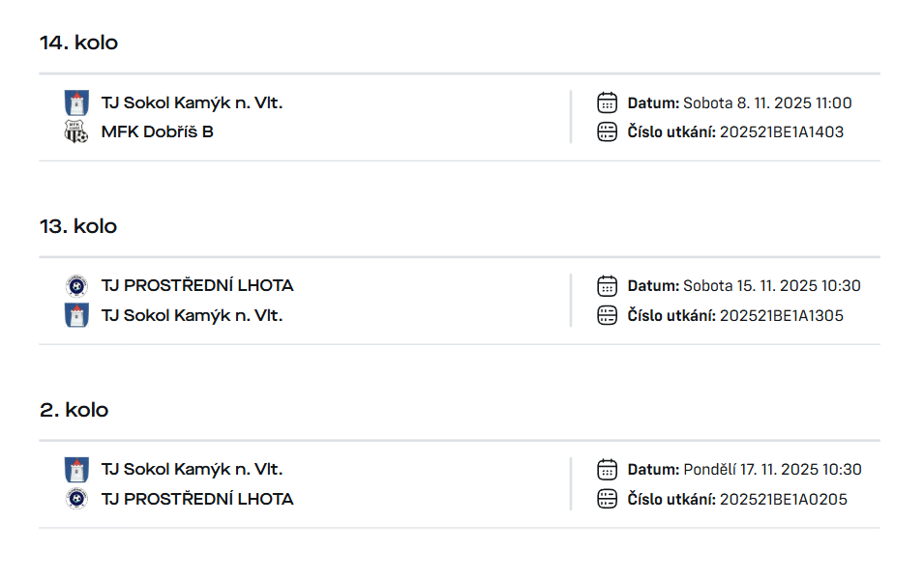Viewport: 924px width, 581px height.
Task: Click match number icon next to 202521BE1A1403
Action: coord(608,131)
